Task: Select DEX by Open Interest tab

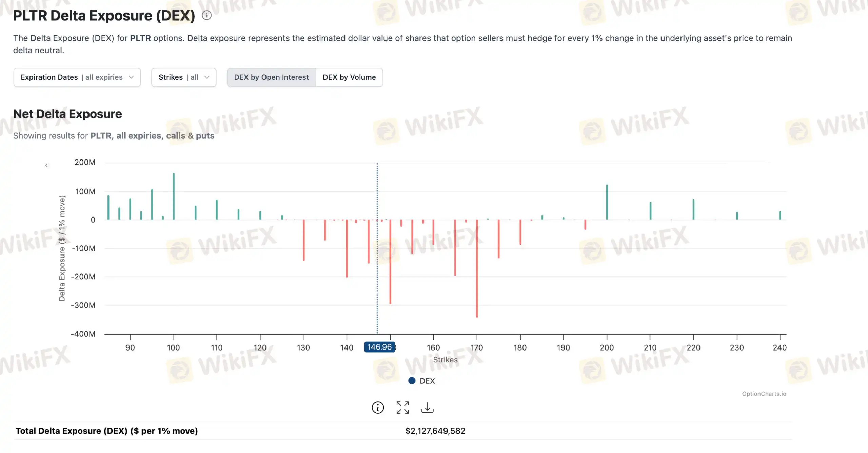Action: click(271, 77)
